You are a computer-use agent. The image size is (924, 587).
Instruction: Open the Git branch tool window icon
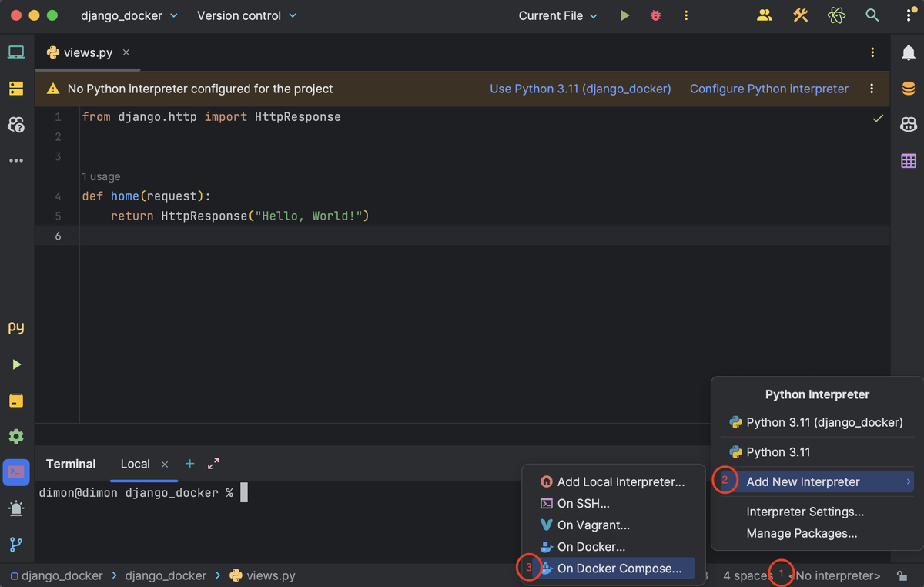tap(16, 545)
